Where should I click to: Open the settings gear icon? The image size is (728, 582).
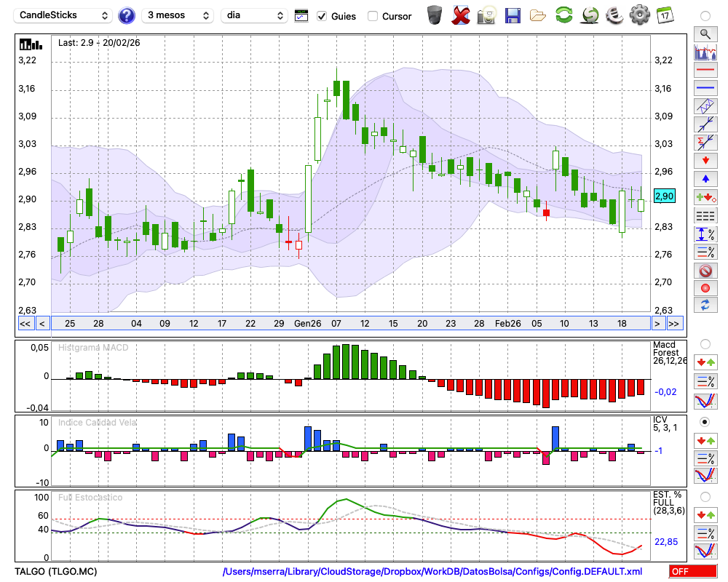(639, 15)
